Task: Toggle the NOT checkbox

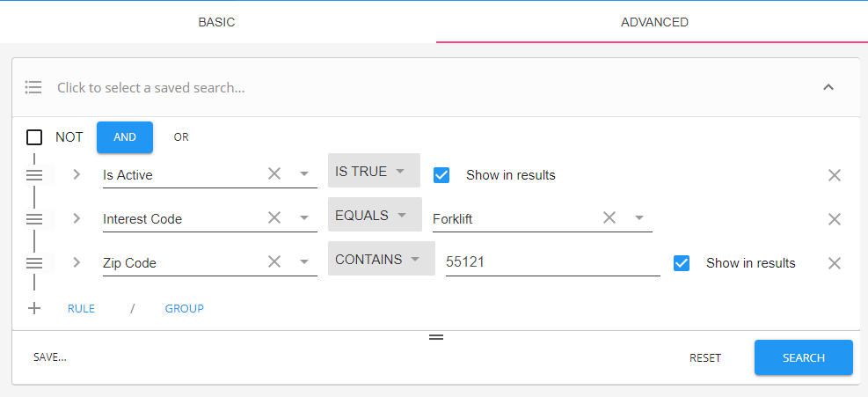Action: coord(34,137)
